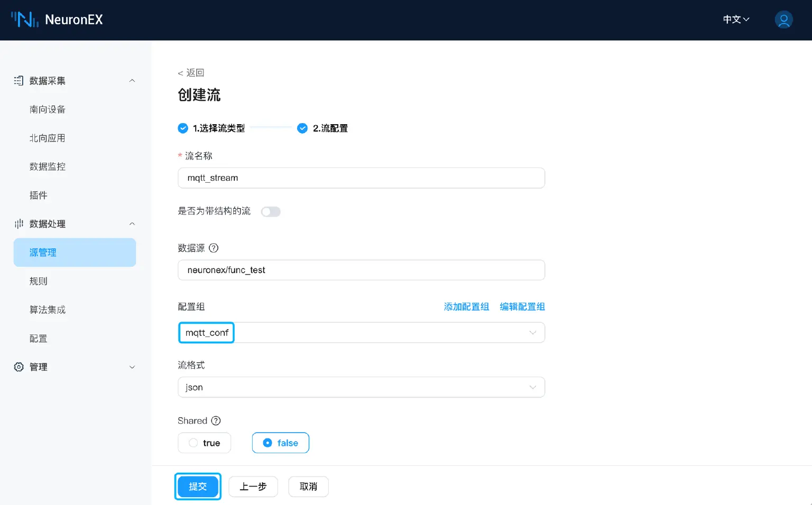Enable the 是否为带结构的流 toggle
Image resolution: width=812 pixels, height=505 pixels.
point(271,211)
